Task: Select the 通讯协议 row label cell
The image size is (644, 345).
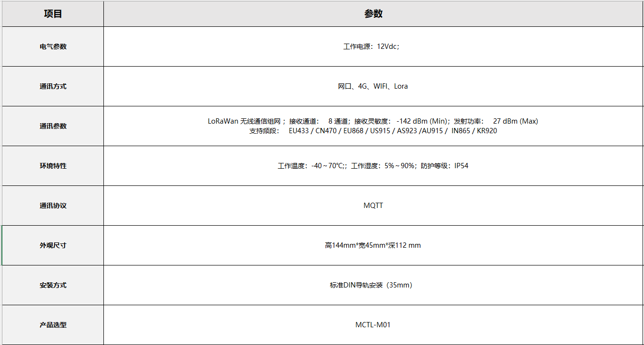Action: click(x=53, y=206)
